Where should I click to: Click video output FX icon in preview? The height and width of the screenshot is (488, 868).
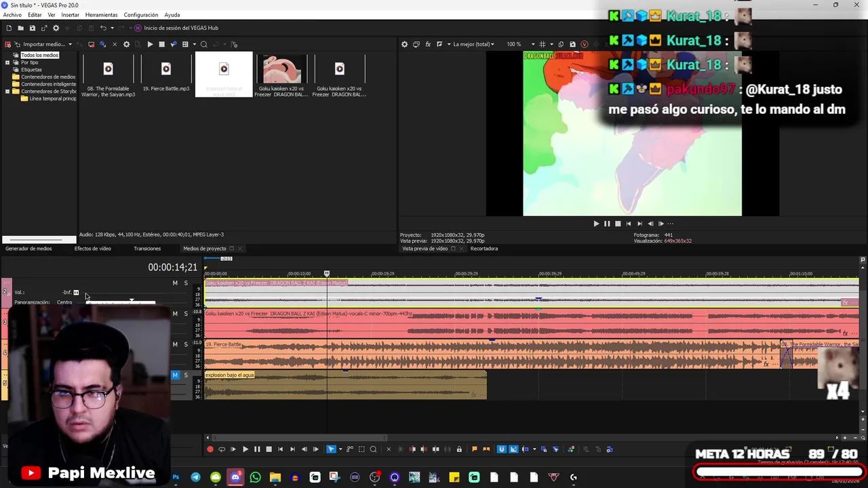(x=428, y=44)
